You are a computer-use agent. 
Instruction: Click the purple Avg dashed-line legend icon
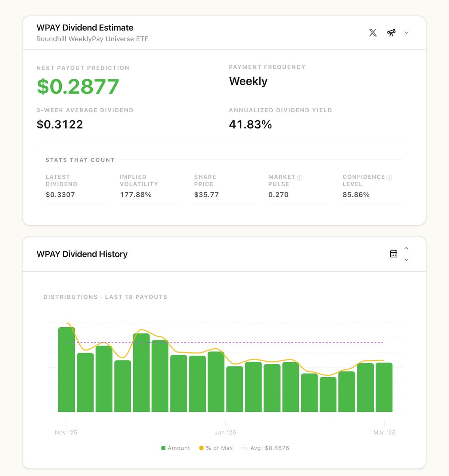click(x=246, y=448)
